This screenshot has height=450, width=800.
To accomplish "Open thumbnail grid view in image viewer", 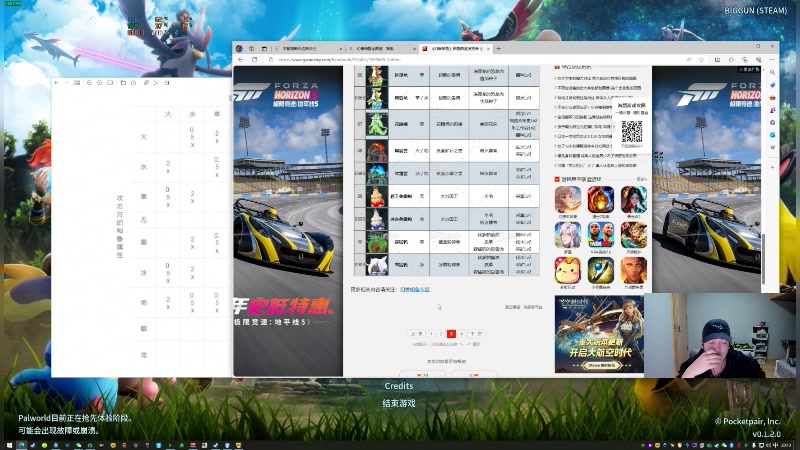I will 77,83.
